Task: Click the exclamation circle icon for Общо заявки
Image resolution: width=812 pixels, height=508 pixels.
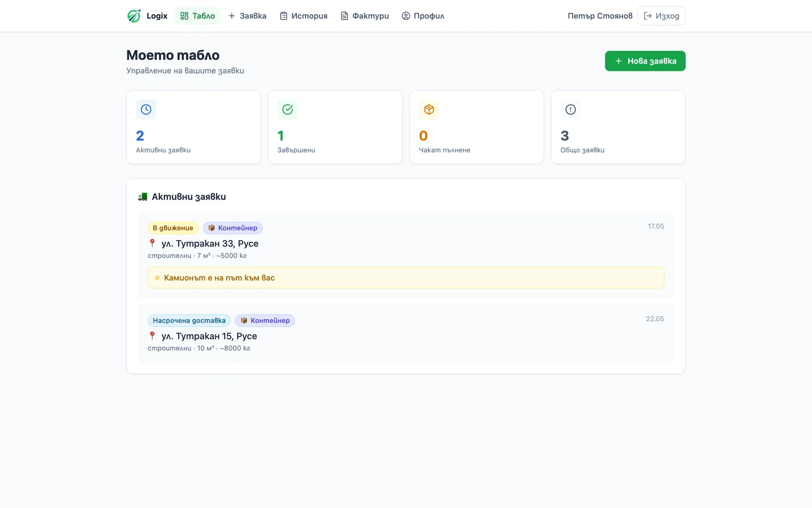Action: click(571, 109)
